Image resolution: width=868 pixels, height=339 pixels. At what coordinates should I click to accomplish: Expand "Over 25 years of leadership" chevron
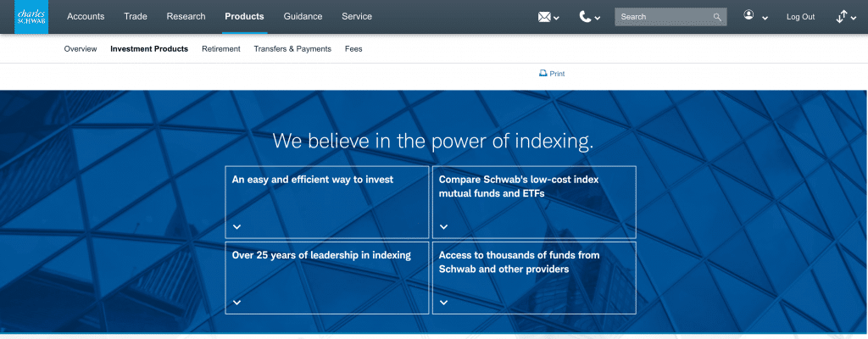tap(237, 303)
